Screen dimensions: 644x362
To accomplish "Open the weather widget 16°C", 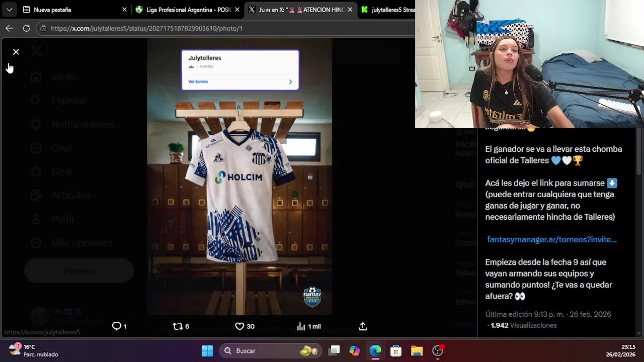I will (x=33, y=350).
